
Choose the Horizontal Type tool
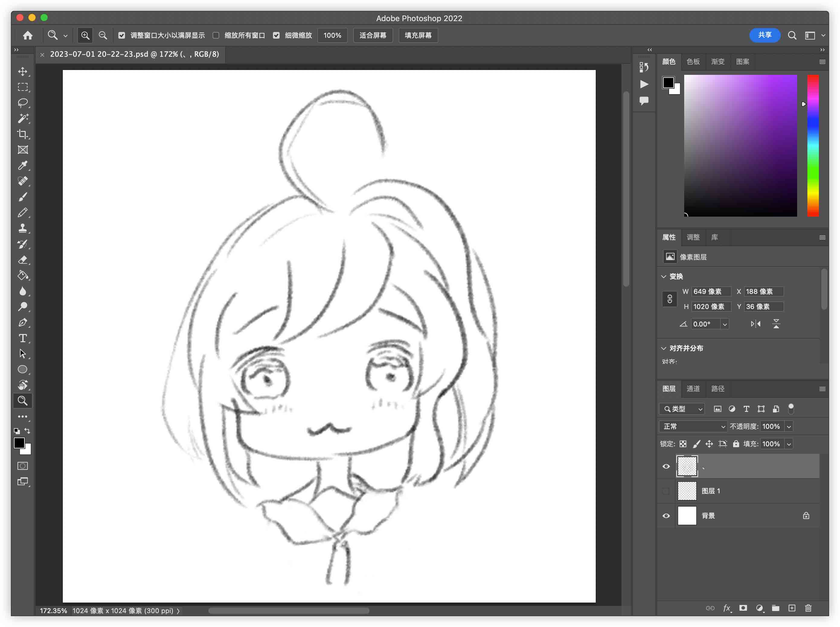tap(23, 338)
